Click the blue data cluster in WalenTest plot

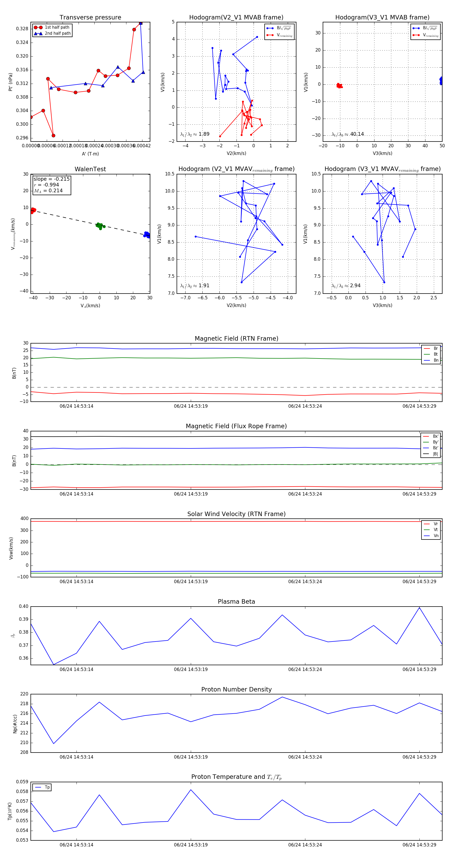(x=147, y=235)
